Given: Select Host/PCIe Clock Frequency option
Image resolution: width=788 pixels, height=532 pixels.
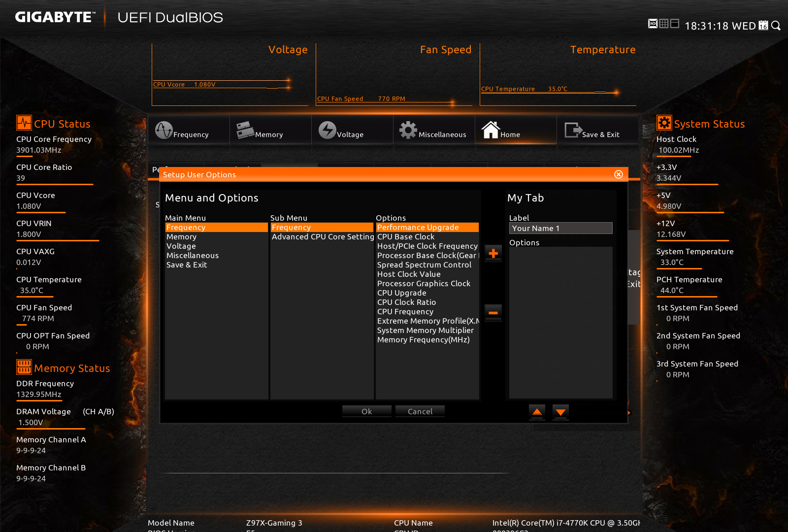Looking at the screenshot, I should point(427,246).
